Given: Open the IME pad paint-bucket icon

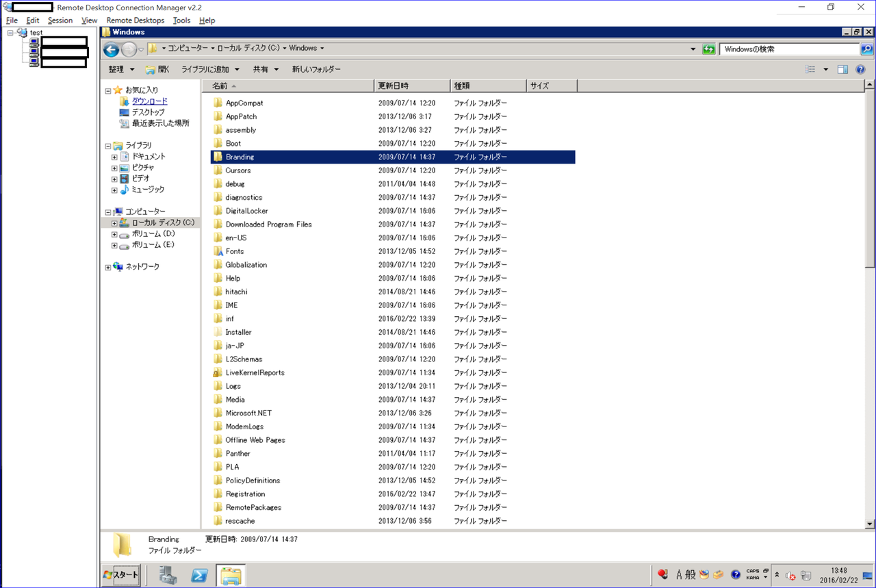Looking at the screenshot, I should coord(704,575).
